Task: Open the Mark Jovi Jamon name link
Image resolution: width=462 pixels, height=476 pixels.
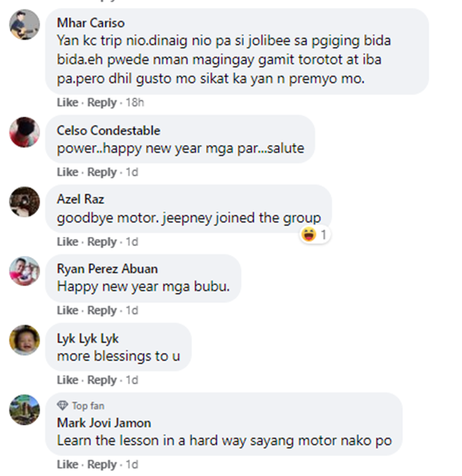Action: [104, 423]
